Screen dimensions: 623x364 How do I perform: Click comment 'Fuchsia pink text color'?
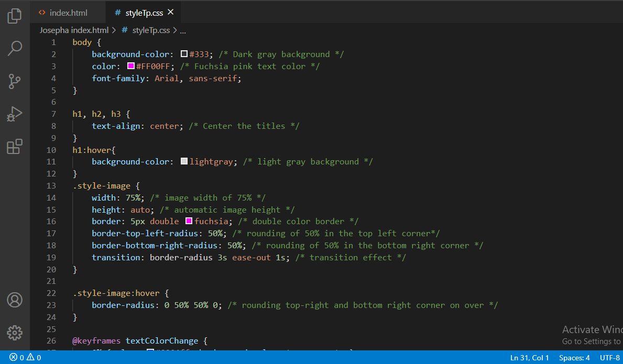tap(250, 67)
